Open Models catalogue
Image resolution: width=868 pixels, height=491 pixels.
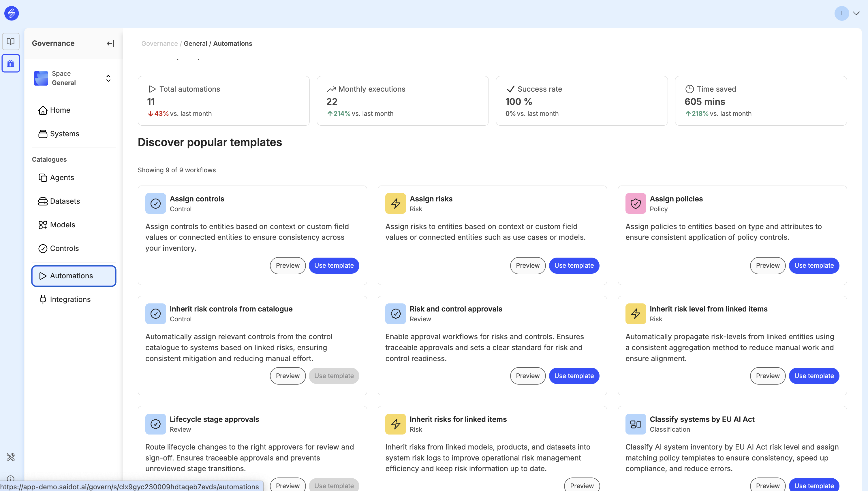tap(74, 224)
